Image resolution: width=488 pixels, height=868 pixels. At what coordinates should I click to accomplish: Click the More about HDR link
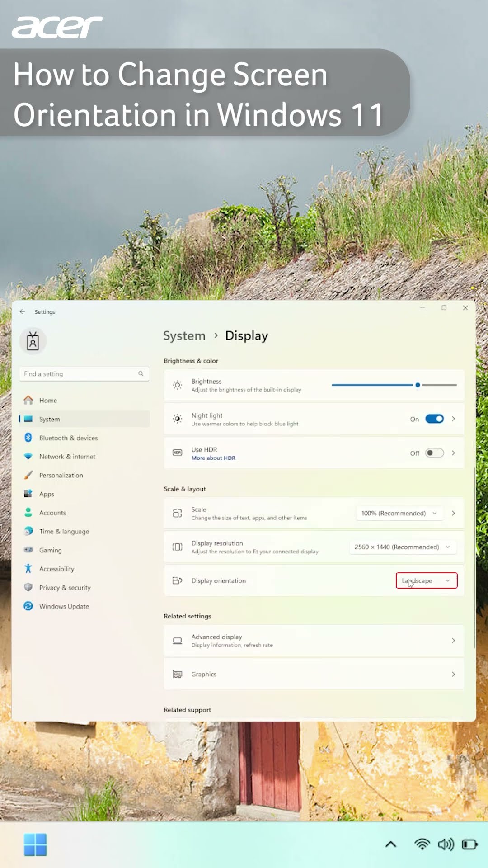pyautogui.click(x=213, y=458)
